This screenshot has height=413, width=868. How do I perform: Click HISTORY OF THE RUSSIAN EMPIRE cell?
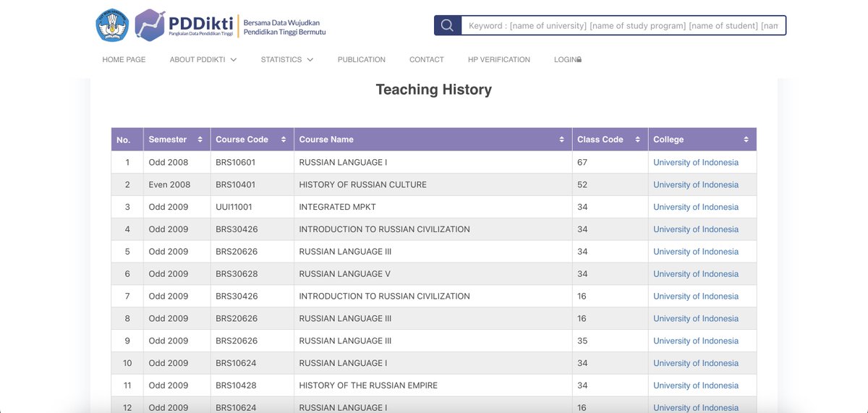click(433, 386)
